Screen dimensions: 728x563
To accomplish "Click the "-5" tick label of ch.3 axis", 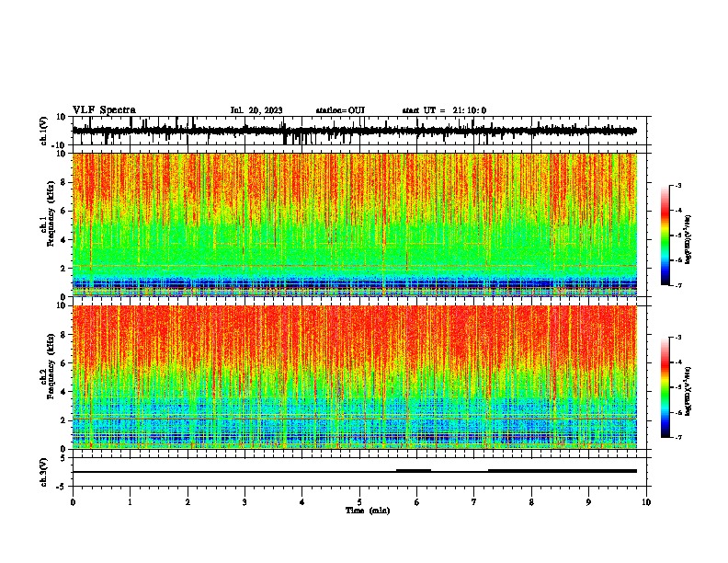I will pos(62,487).
